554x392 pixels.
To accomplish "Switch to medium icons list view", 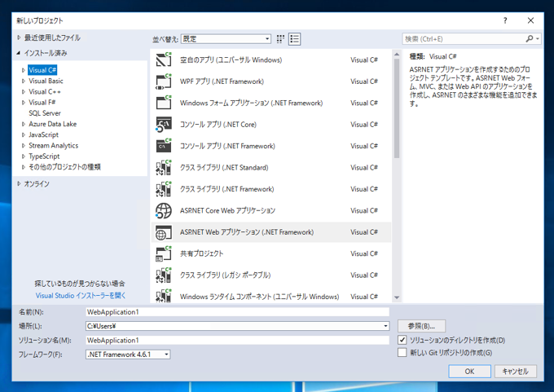I will point(294,39).
